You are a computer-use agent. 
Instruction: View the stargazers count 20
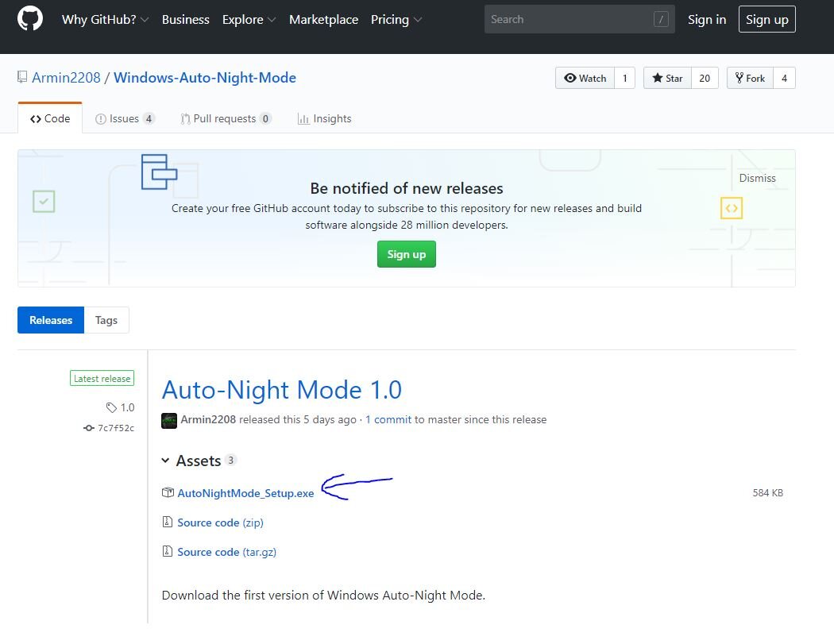pos(705,78)
